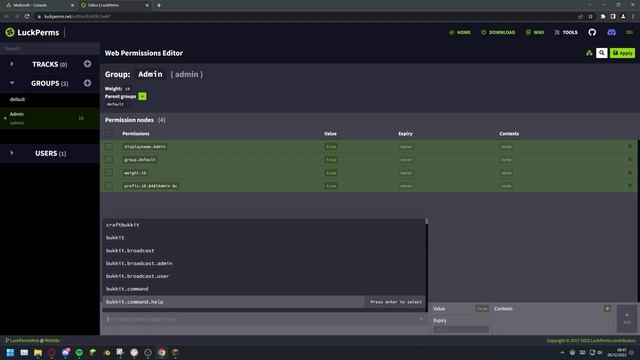Open a new browser tab
Viewport: 640px width, 360px height.
point(159,5)
